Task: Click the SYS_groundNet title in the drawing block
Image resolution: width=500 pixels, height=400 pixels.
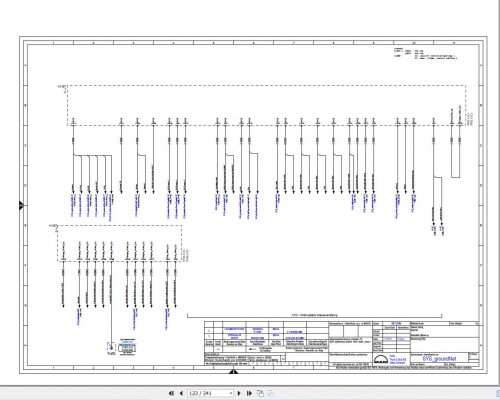Action: tap(439, 359)
